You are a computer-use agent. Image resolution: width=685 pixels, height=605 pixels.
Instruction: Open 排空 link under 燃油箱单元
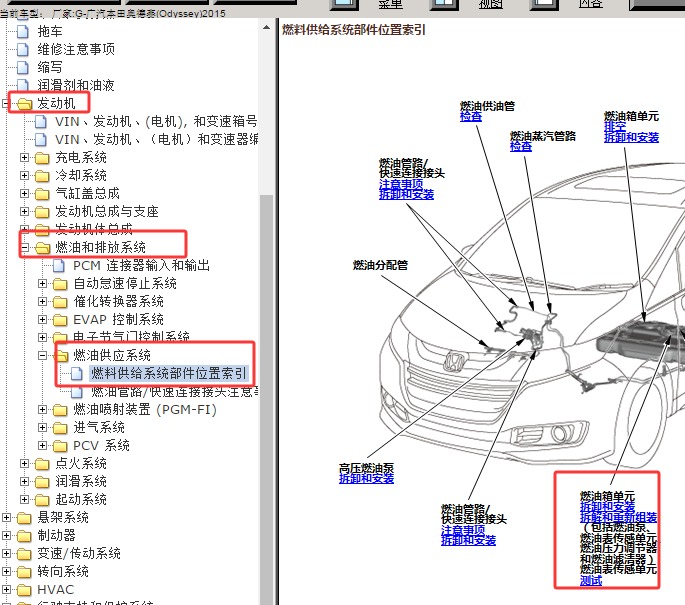(x=615, y=127)
